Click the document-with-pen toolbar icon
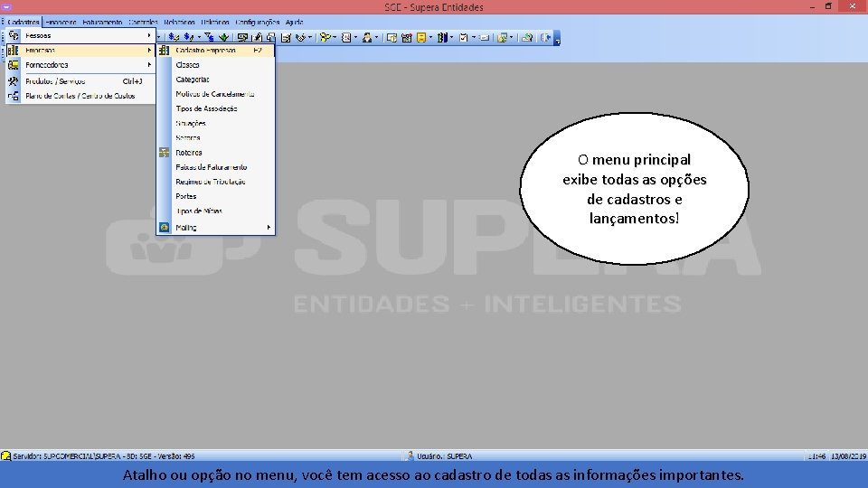The image size is (868, 488). click(x=257, y=38)
